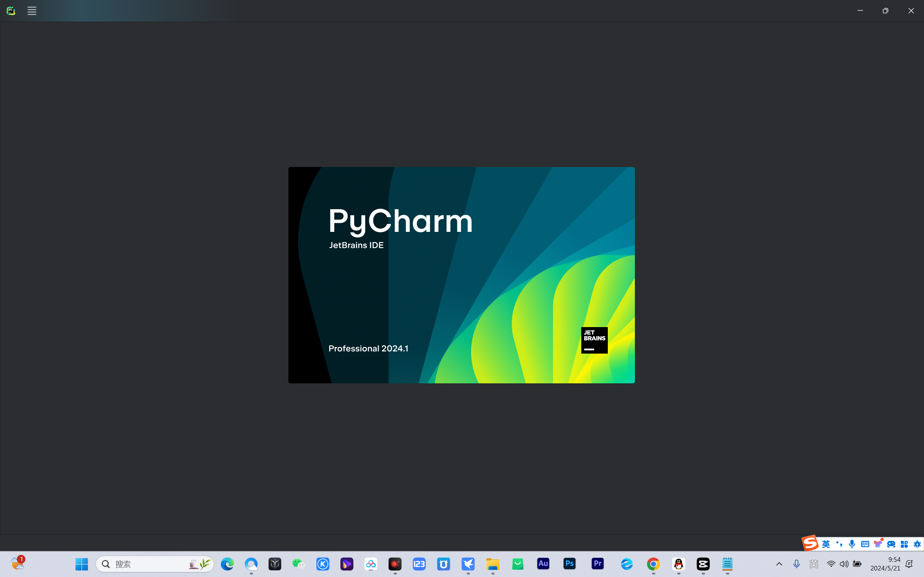Image resolution: width=924 pixels, height=577 pixels.
Task: Toggle Sogou punctuation mode button
Action: (839, 544)
